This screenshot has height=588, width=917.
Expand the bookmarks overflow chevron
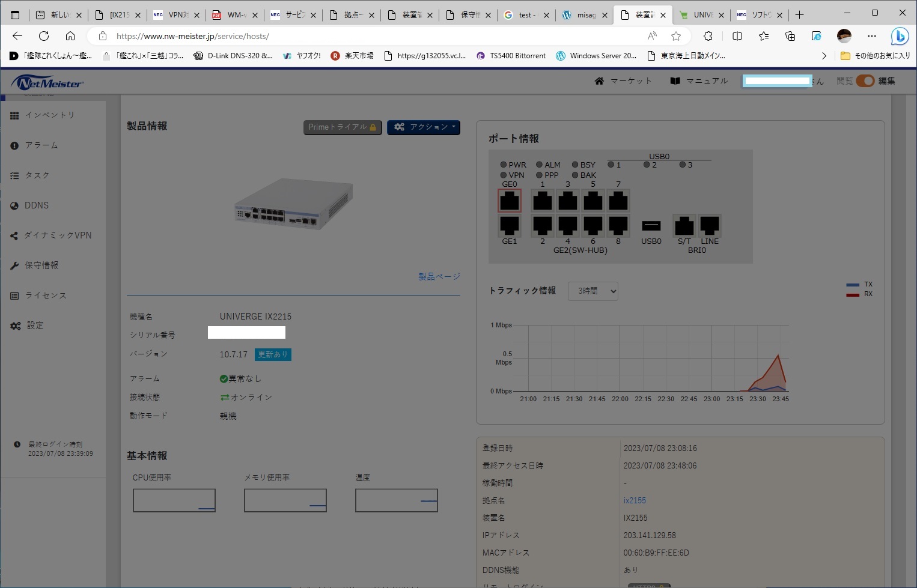coord(824,56)
